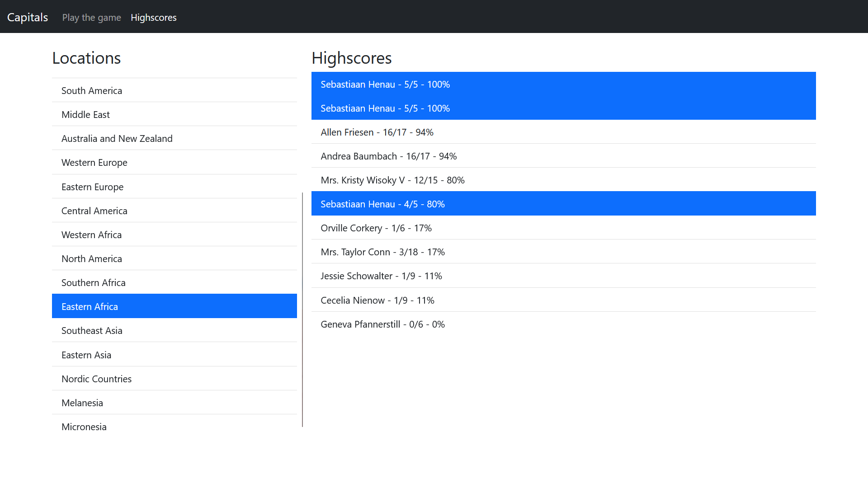Open the Highscores nav item
Screen dimensions: 868x488
[x=153, y=17]
